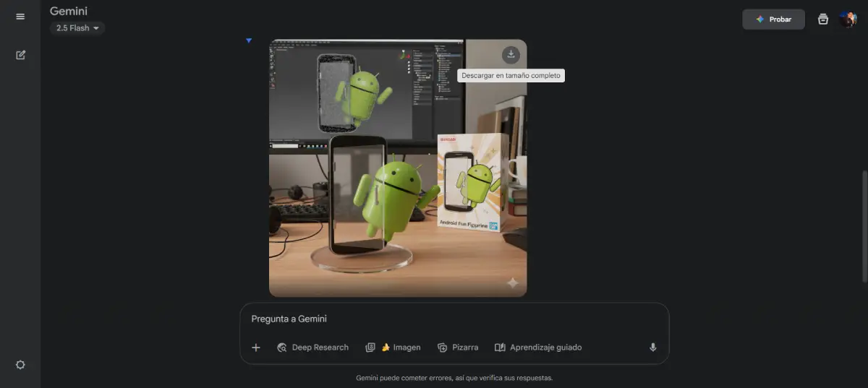Open settings gear in sidebar
868x388 pixels.
(20, 365)
